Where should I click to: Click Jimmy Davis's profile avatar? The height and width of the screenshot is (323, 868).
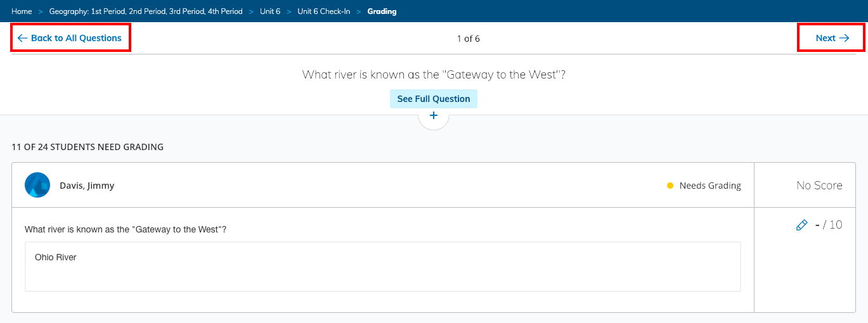click(37, 186)
